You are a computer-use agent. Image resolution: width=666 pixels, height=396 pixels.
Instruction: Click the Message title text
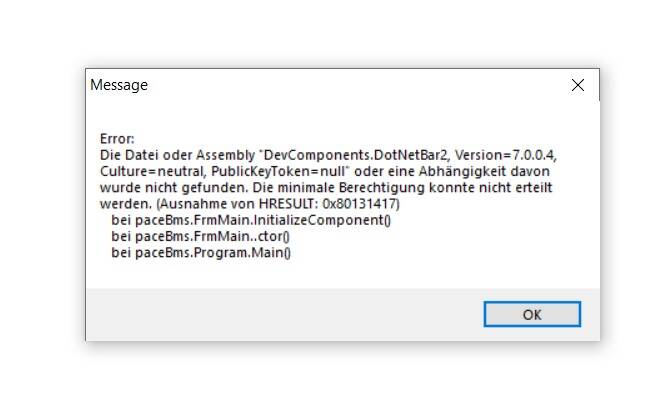(119, 85)
